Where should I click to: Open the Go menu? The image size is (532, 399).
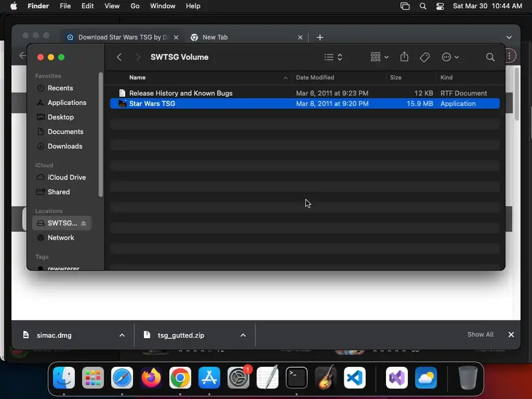point(135,6)
